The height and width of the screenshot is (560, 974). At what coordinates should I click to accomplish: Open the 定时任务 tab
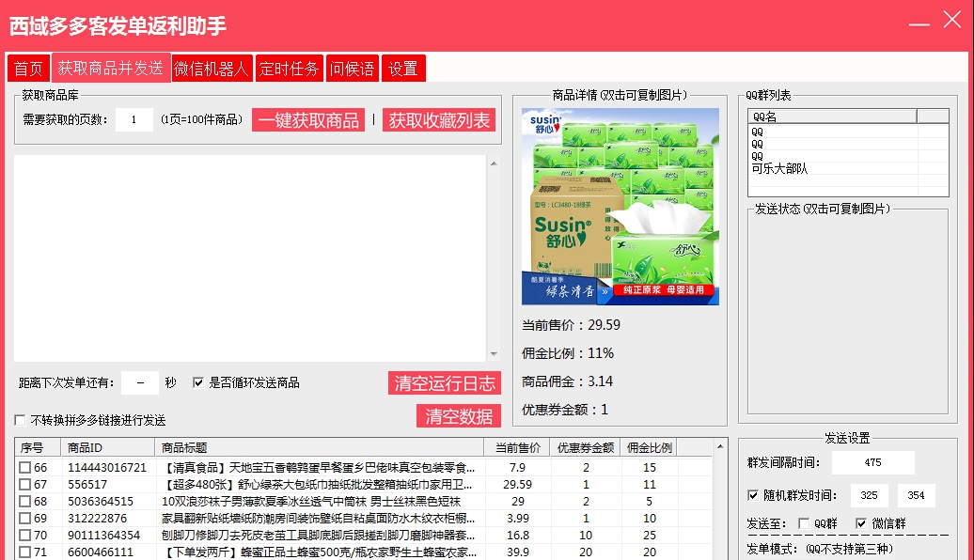(x=290, y=67)
